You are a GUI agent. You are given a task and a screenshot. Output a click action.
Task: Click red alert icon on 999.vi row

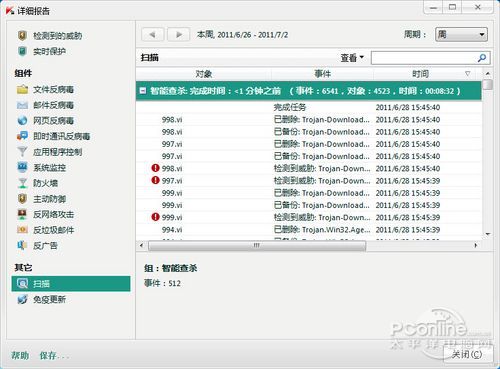click(155, 217)
